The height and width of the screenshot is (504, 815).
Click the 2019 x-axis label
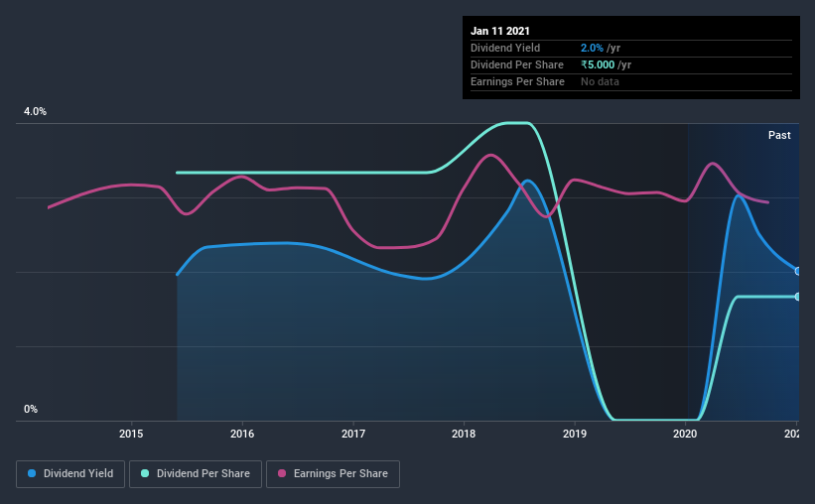click(575, 434)
